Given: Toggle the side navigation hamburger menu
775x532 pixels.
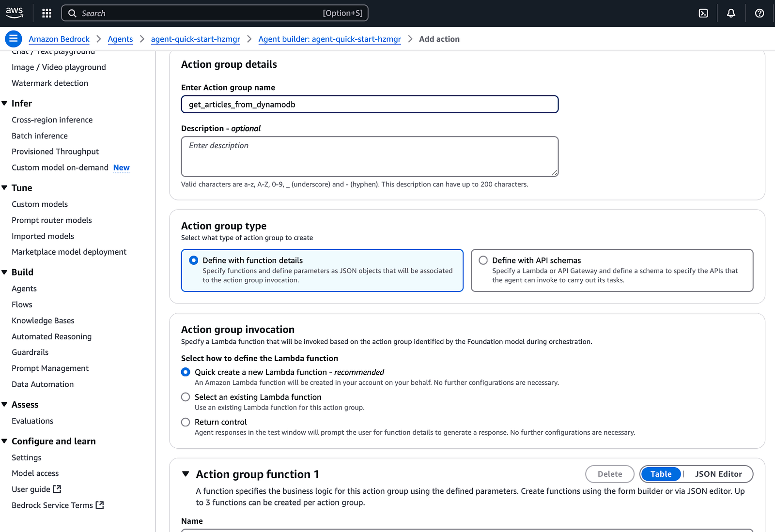Looking at the screenshot, I should 14,39.
